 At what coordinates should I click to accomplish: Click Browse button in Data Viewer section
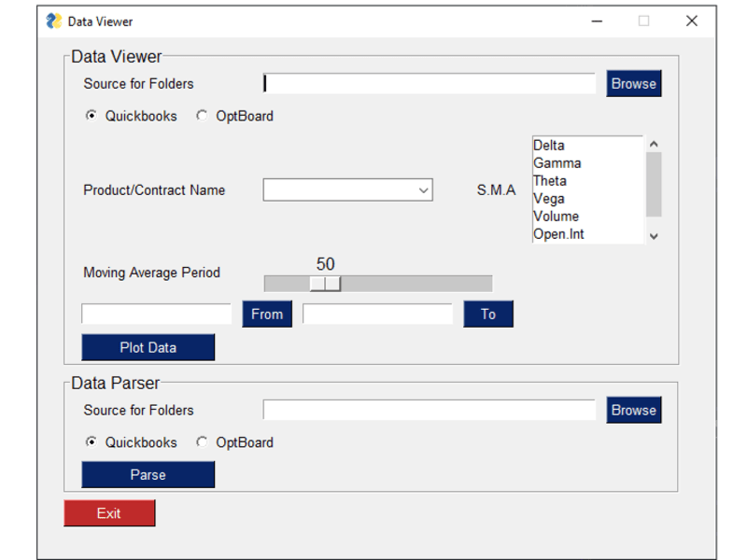pyautogui.click(x=634, y=84)
